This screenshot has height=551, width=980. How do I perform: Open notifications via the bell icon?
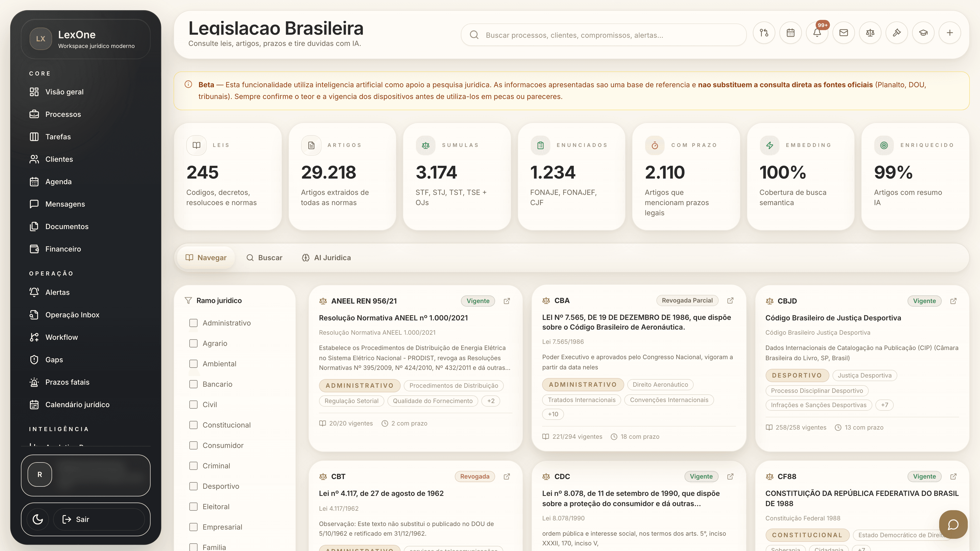817,33
